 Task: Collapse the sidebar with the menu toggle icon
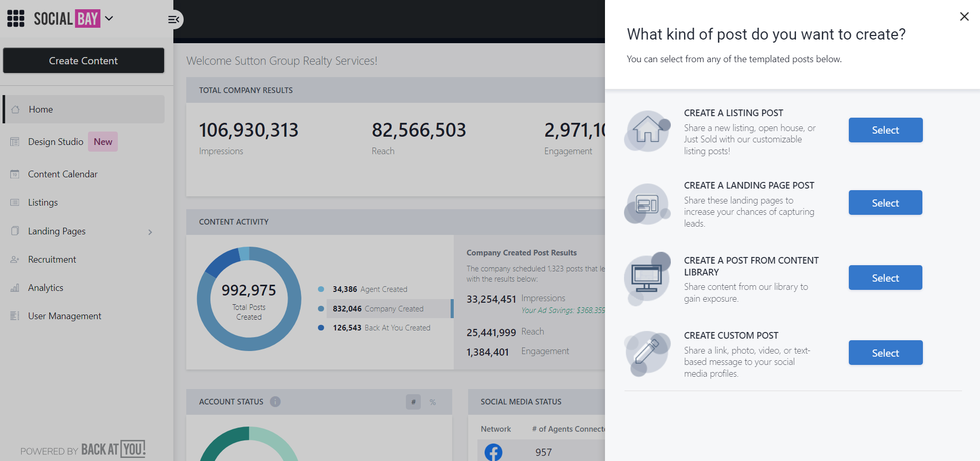tap(174, 20)
